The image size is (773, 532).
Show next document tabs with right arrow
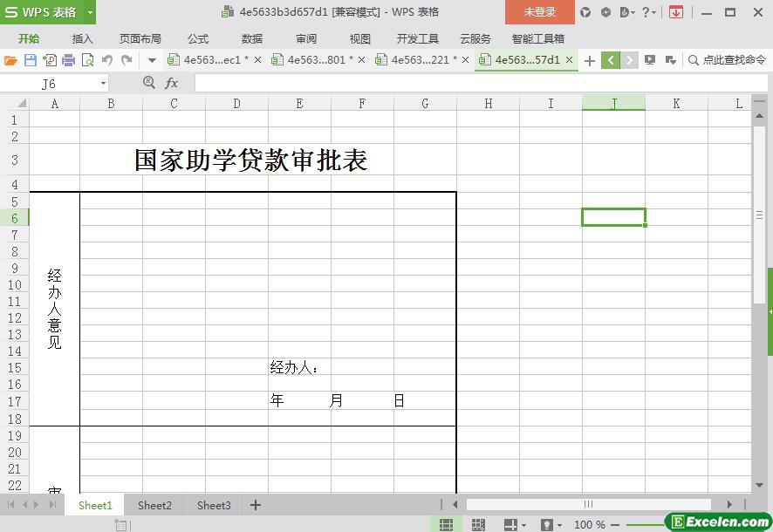coord(629,60)
